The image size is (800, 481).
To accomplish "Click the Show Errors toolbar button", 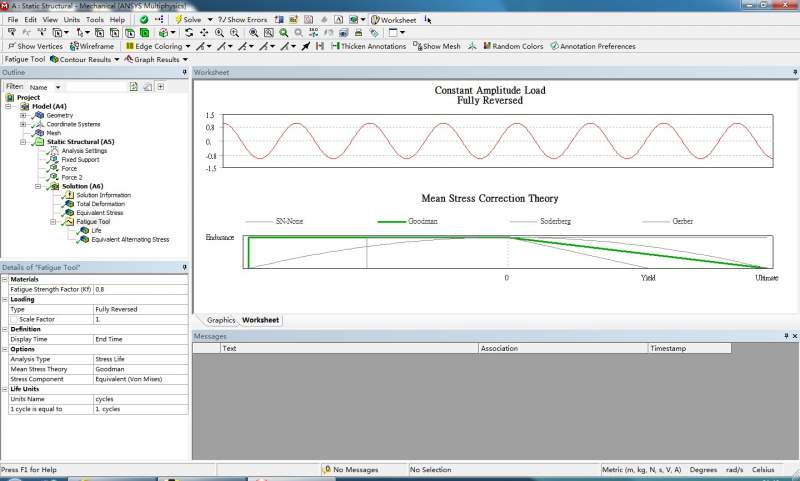I will [x=240, y=19].
